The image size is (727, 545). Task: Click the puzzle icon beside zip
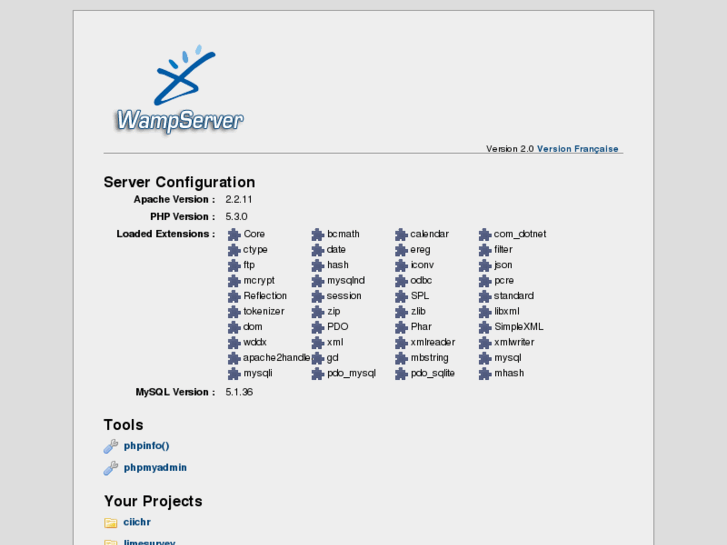318,312
